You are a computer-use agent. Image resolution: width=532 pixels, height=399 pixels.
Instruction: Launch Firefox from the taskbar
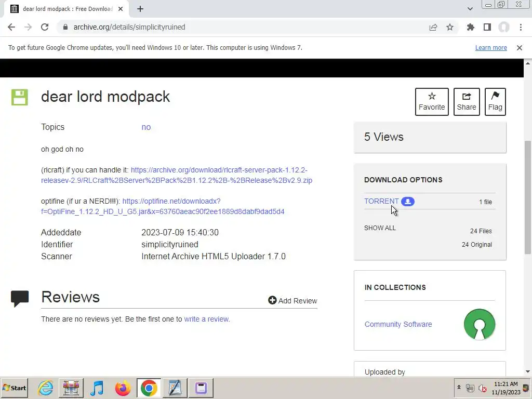[x=123, y=388]
